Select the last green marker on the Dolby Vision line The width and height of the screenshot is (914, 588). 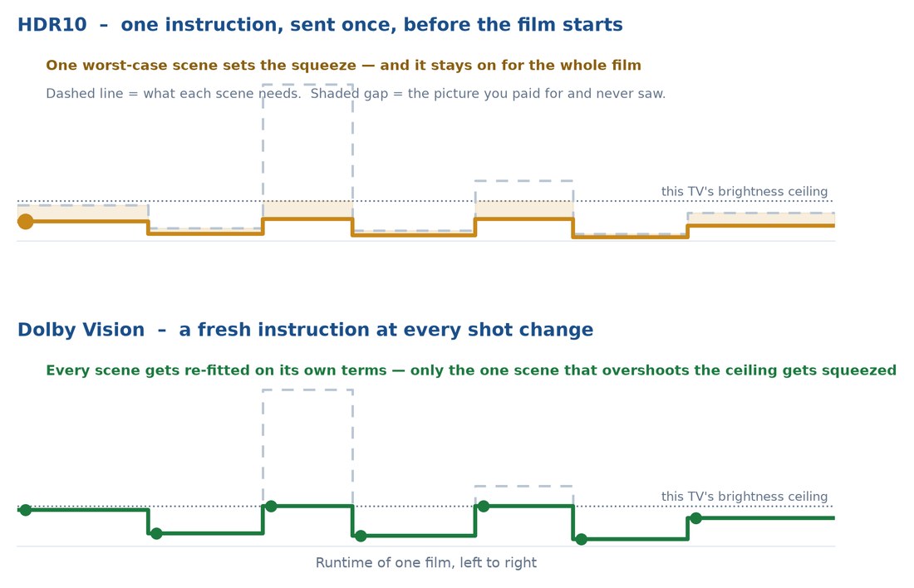695,518
